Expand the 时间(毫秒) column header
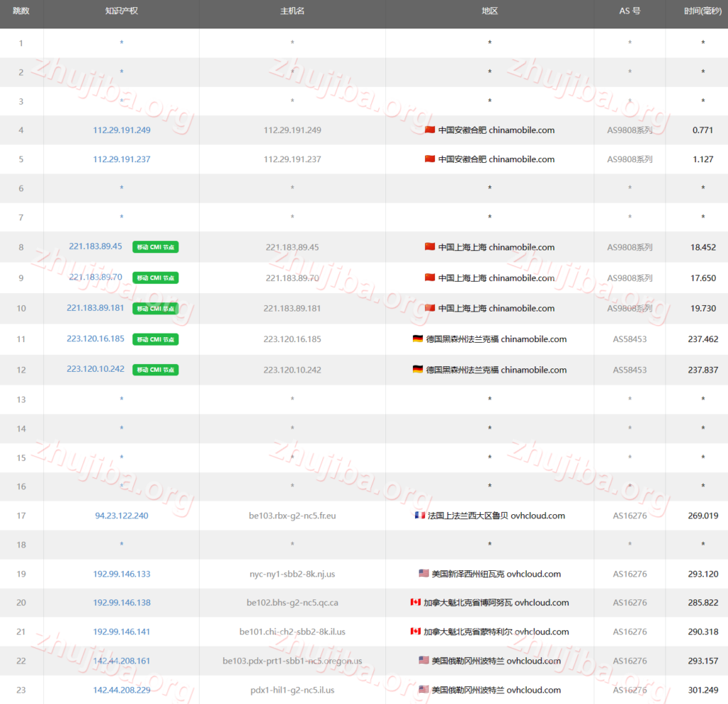Image resolution: width=728 pixels, height=704 pixels. pos(703,11)
